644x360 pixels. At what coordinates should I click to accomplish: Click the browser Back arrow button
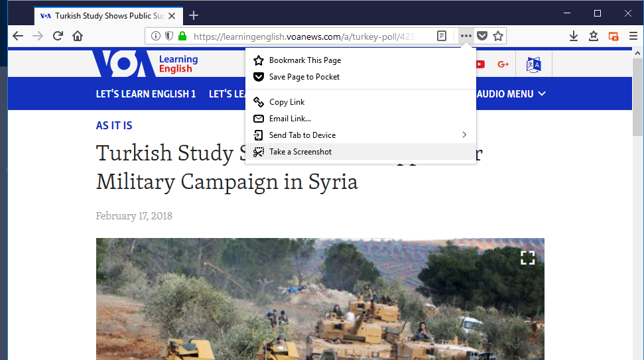point(18,36)
